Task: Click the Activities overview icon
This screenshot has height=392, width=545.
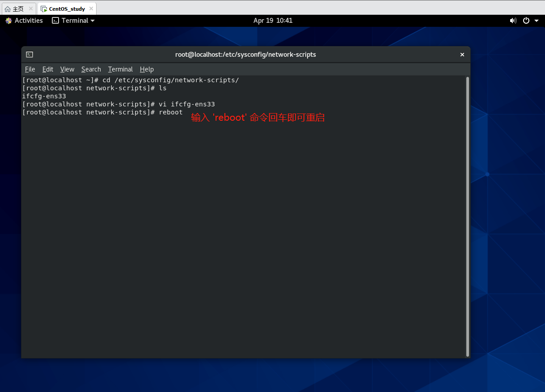Action: (8, 21)
